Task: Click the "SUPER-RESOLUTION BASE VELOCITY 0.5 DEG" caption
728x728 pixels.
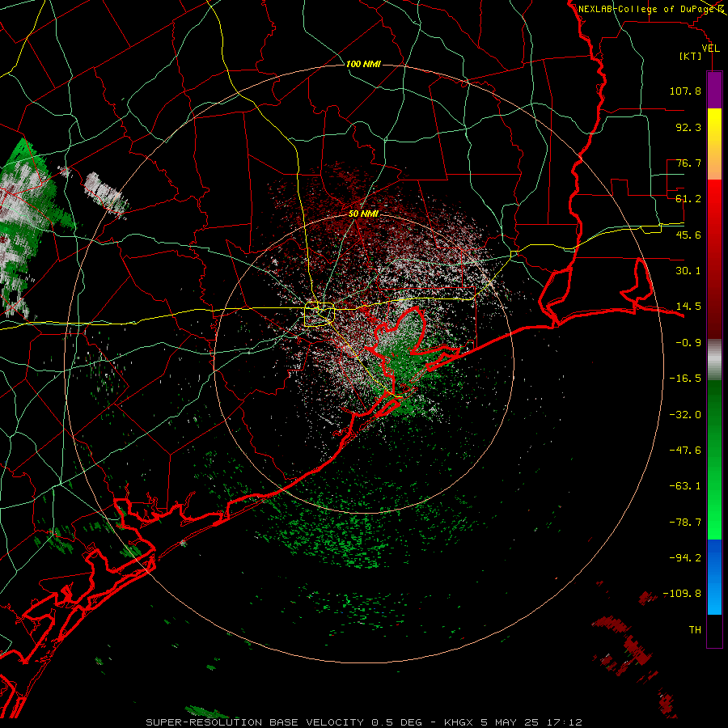Action: coord(284,722)
